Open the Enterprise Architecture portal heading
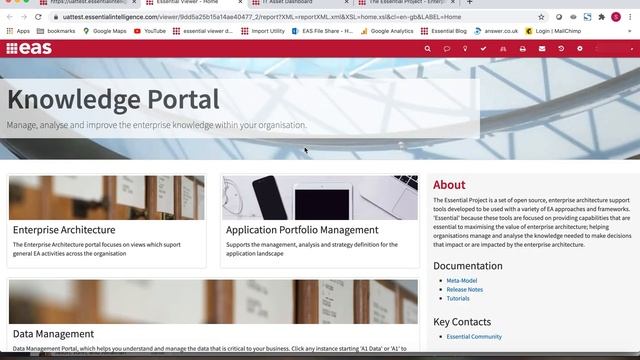640x360 pixels. click(64, 230)
